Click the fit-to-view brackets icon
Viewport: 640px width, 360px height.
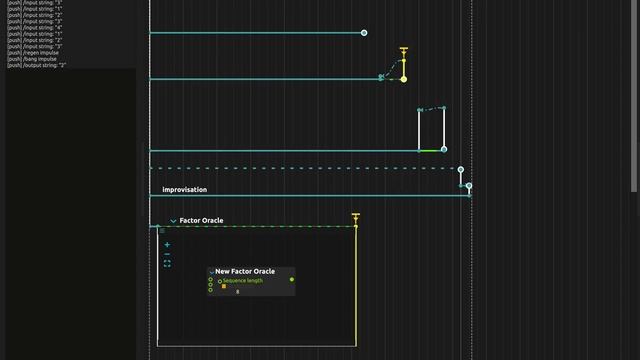(167, 264)
